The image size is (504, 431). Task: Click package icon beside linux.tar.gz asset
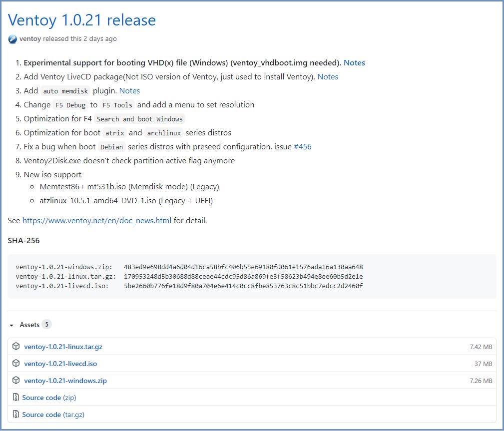tap(16, 346)
